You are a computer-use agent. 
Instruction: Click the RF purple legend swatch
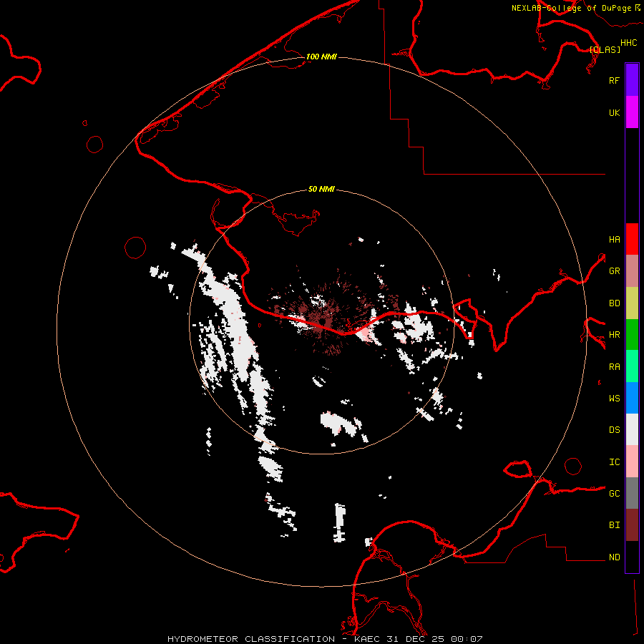(x=632, y=80)
